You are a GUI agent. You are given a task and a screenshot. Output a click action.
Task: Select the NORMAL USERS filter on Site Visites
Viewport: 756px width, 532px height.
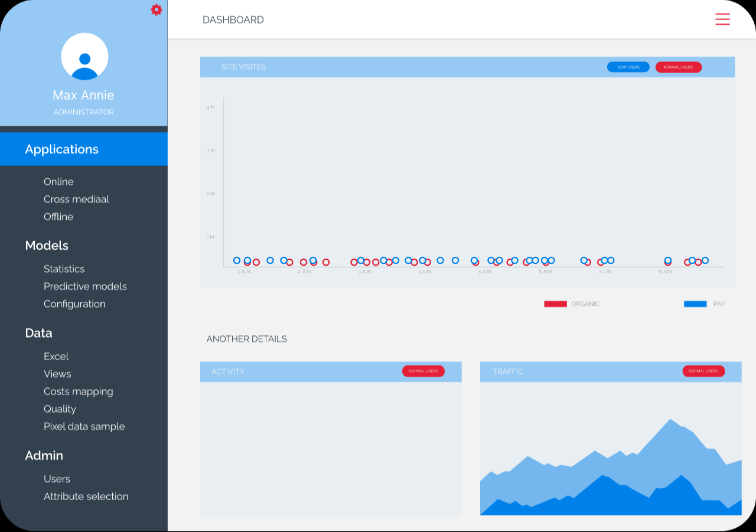pyautogui.click(x=678, y=67)
